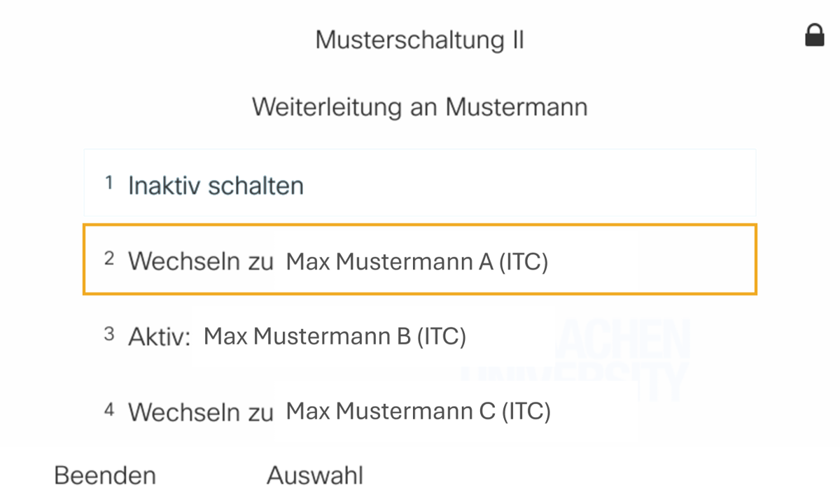Screen dimensions: 840x504
Task: Click the name 'Max Mustermann B (ITC)'
Action: 335,337
